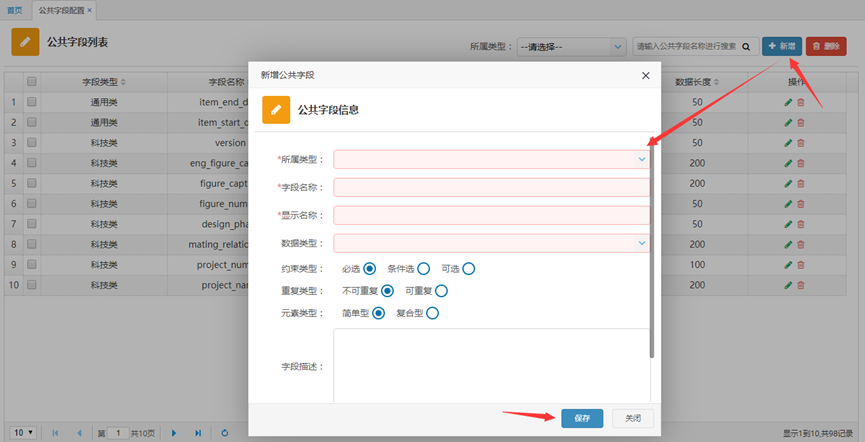Go to the next page

pyautogui.click(x=174, y=433)
